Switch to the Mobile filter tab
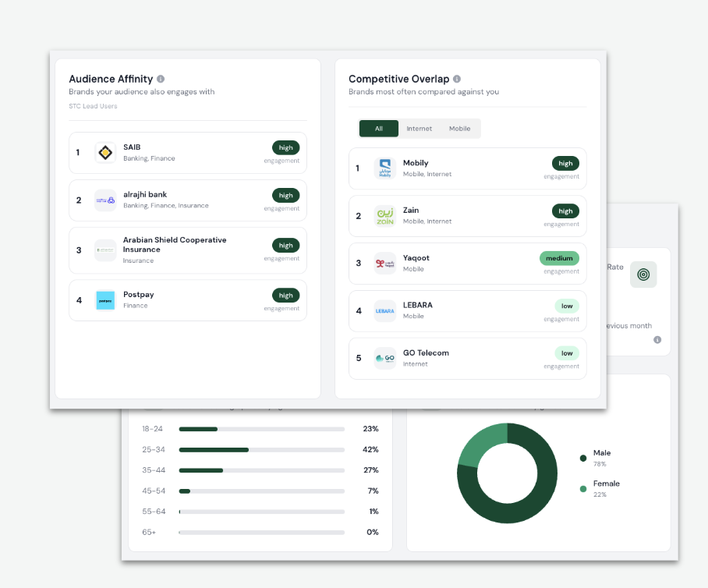The width and height of the screenshot is (708, 588). click(x=460, y=129)
